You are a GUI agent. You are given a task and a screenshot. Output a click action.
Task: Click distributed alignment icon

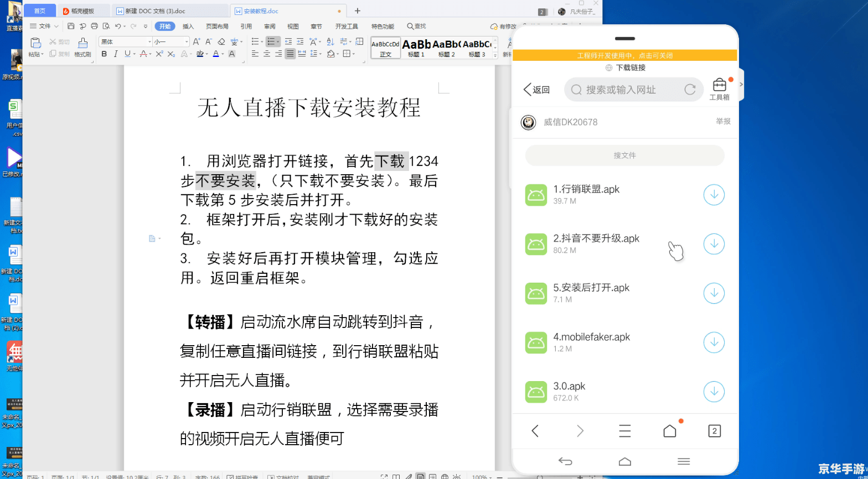coord(302,54)
